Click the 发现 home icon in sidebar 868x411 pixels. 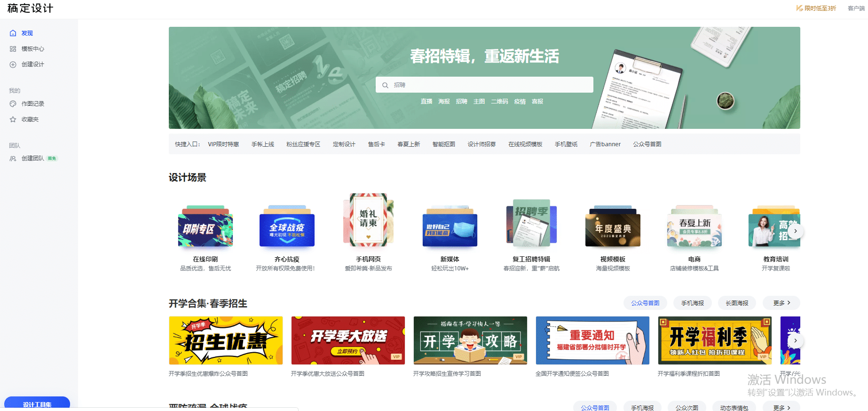pos(13,33)
